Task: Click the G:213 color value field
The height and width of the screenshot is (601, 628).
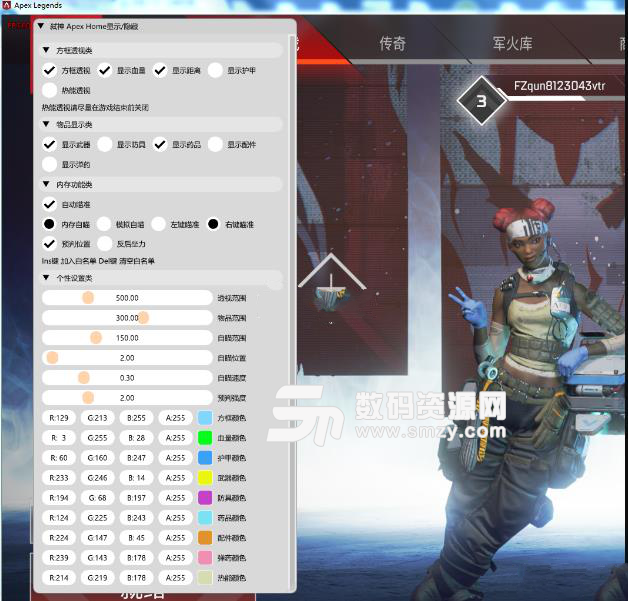Action: tap(97, 418)
